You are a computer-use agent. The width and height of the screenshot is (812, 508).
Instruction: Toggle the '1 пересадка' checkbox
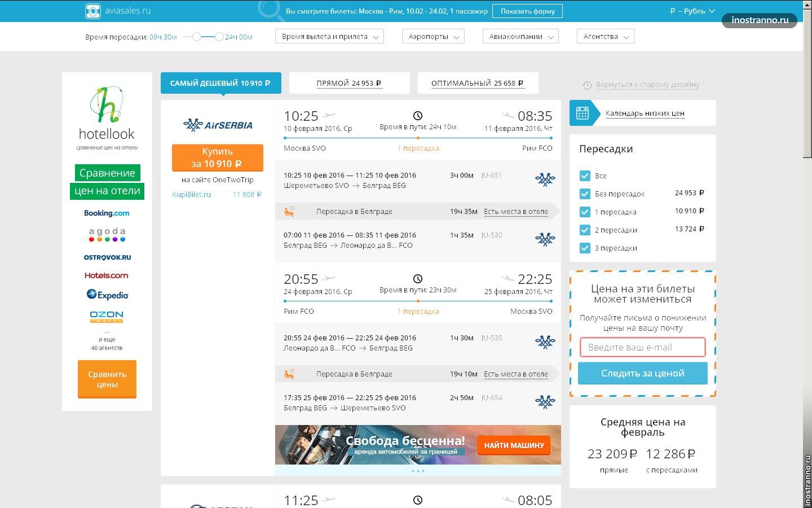coord(585,212)
